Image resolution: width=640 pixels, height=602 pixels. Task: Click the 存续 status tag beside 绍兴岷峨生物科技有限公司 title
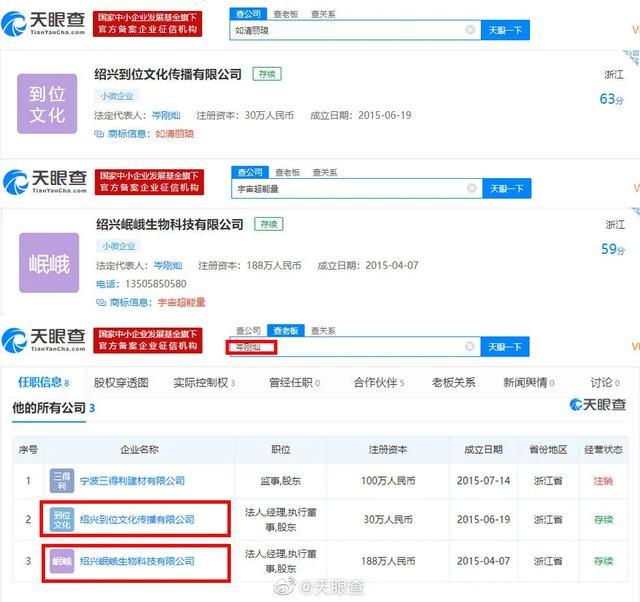pos(269,224)
